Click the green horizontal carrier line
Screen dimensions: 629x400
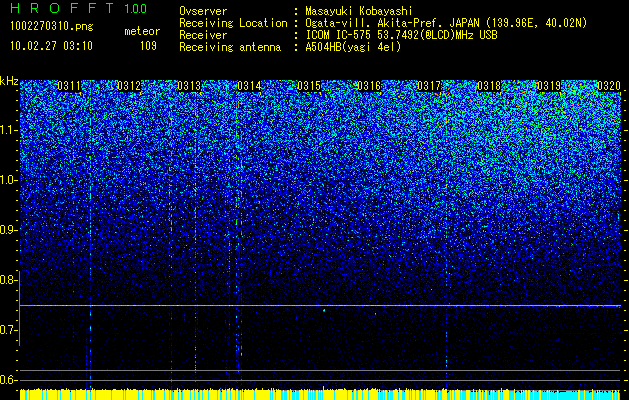[x=320, y=306]
